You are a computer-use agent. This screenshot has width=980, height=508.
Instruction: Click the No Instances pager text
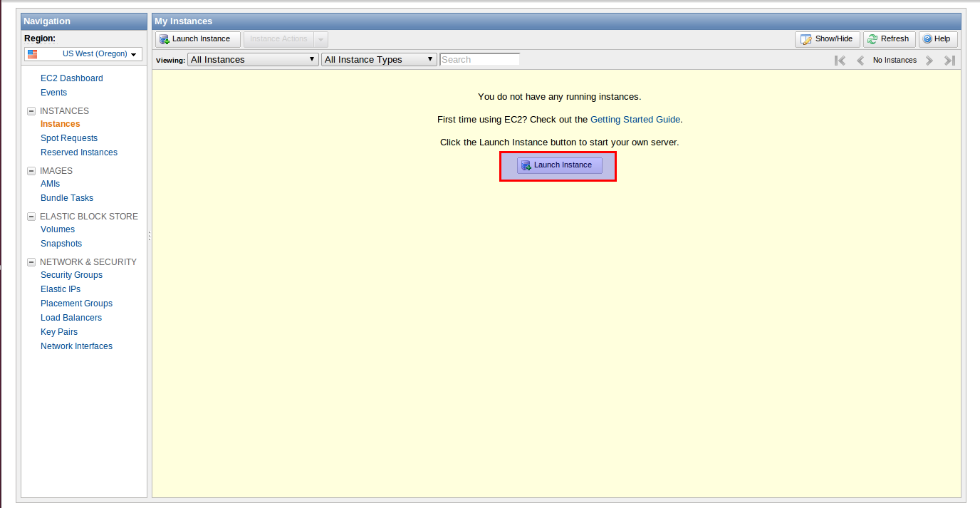tap(895, 61)
